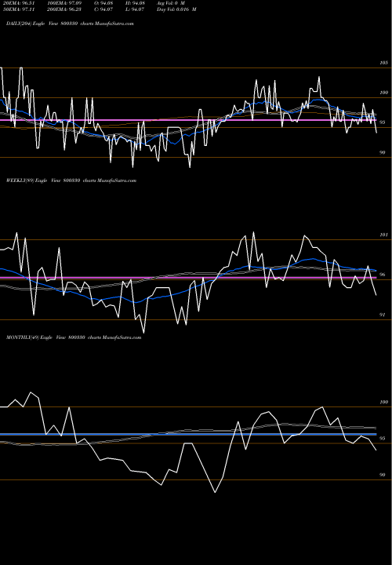
Task: Select the Day Vol: 0.016 M text
Action: [176, 9]
